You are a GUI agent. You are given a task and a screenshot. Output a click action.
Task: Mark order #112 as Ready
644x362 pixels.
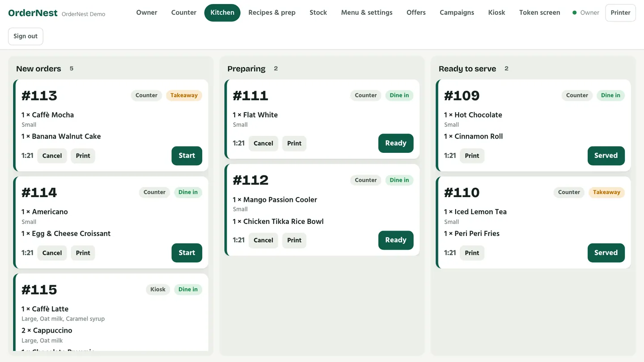[x=396, y=240]
